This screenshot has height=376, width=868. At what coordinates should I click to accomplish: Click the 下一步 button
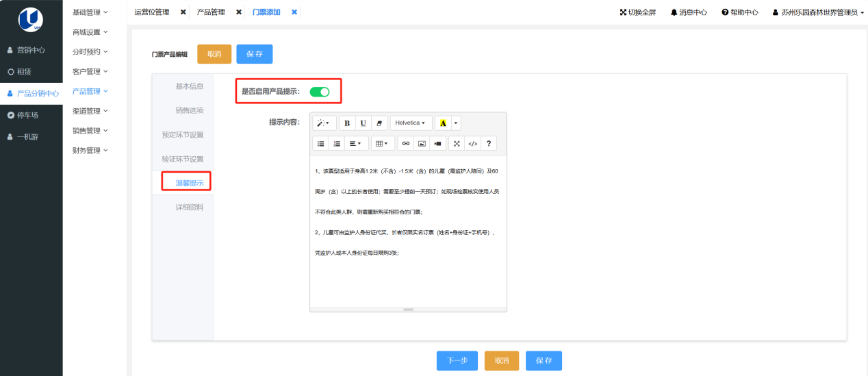(x=457, y=361)
